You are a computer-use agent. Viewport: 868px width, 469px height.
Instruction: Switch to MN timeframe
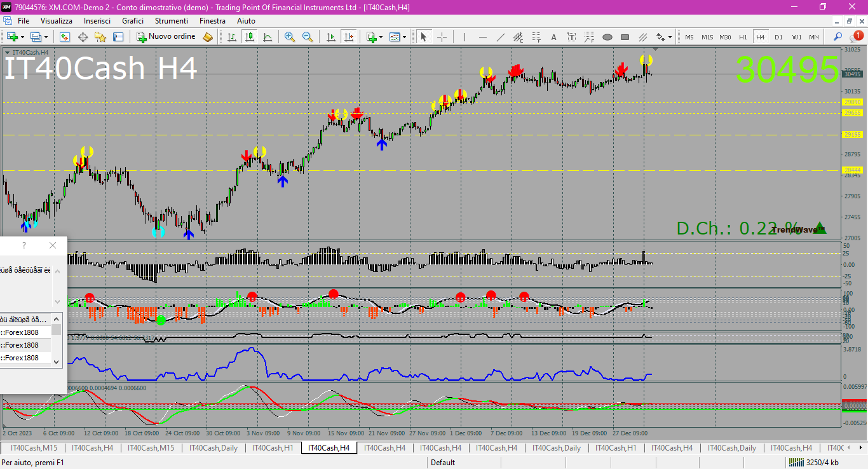point(814,37)
